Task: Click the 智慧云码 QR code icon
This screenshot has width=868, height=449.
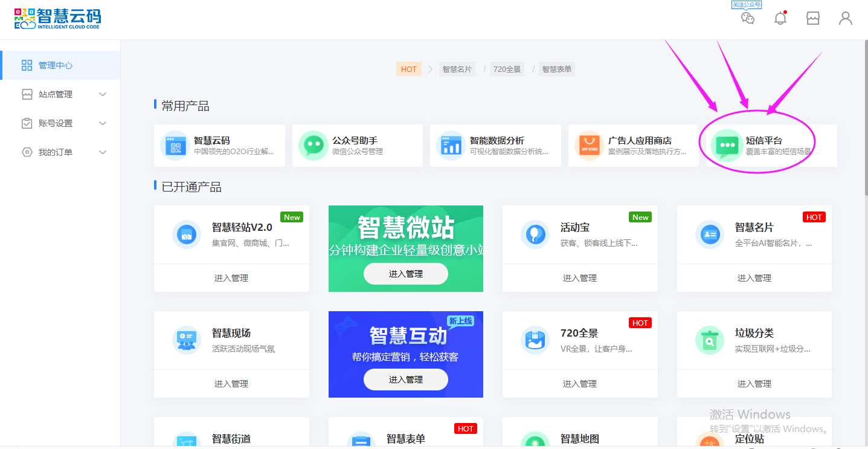Action: coord(175,146)
